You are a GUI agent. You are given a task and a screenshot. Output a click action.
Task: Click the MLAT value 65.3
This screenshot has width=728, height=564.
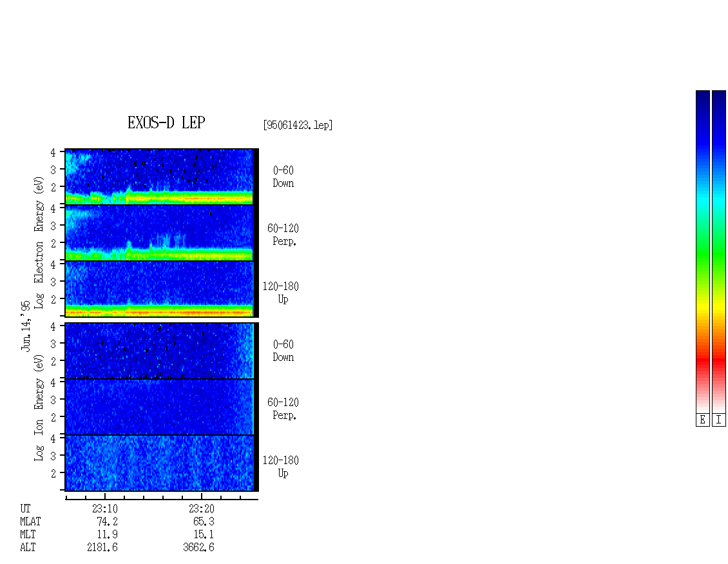[204, 521]
